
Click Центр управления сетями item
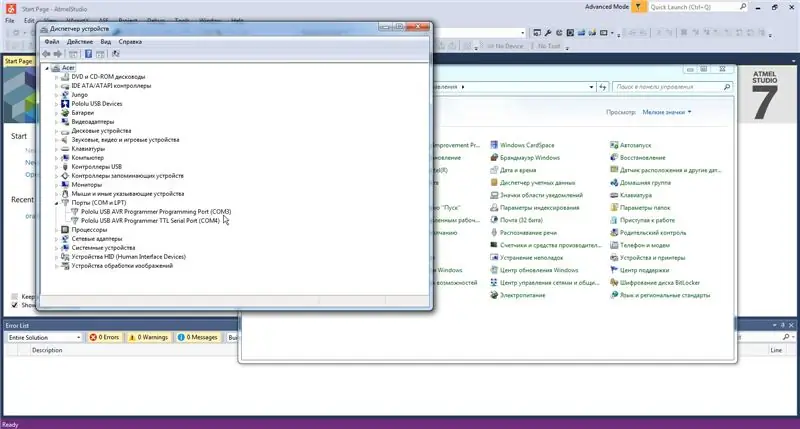click(549, 283)
